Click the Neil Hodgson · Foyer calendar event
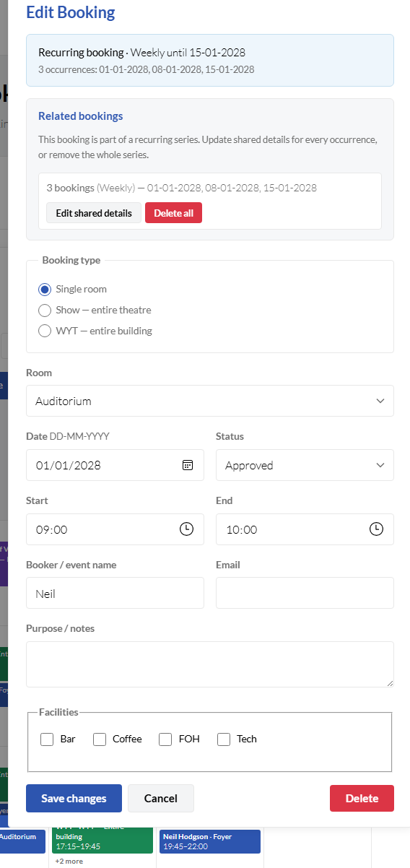 [x=210, y=841]
